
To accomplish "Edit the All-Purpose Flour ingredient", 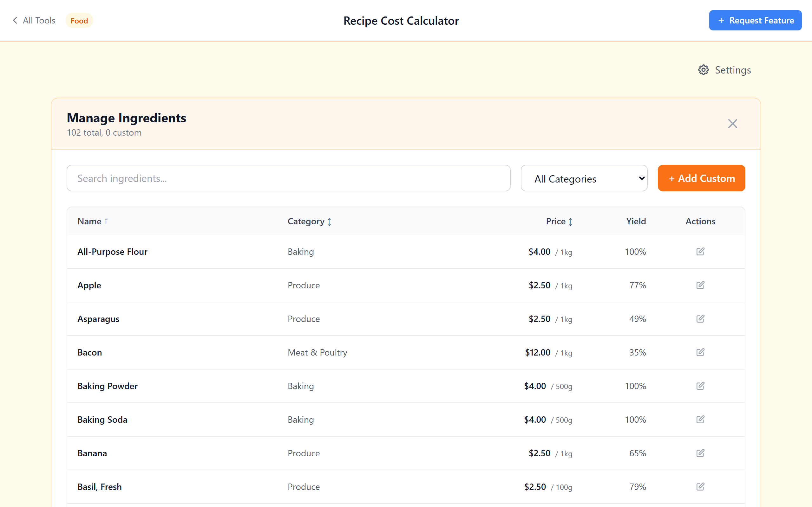I will [700, 252].
